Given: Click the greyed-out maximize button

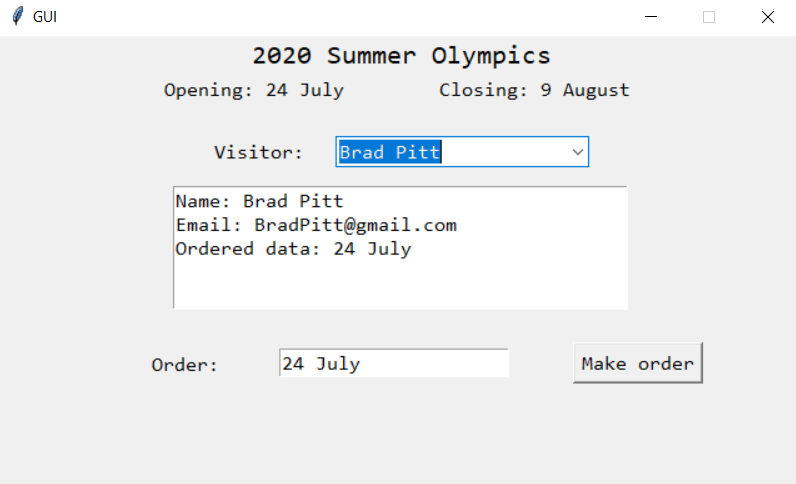Looking at the screenshot, I should tap(709, 17).
